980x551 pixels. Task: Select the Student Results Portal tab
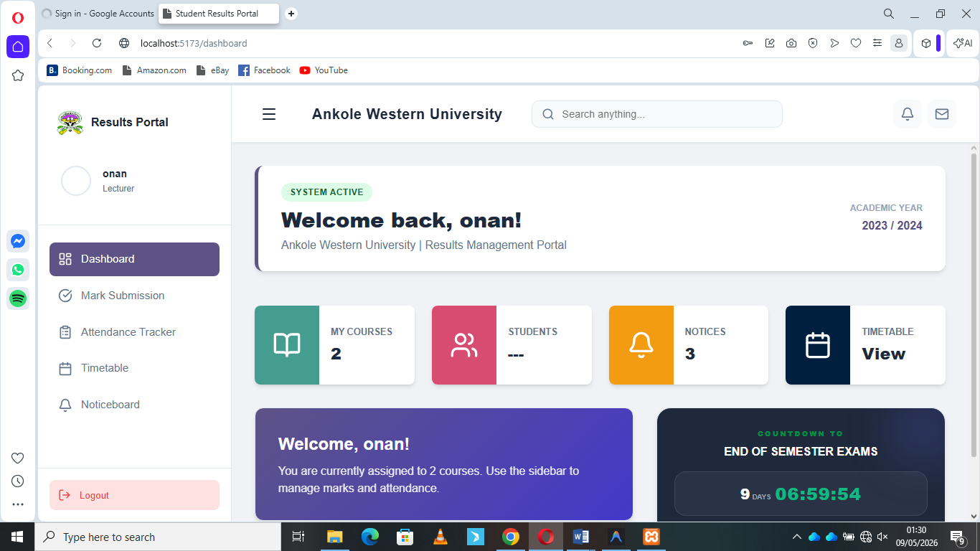(219, 14)
